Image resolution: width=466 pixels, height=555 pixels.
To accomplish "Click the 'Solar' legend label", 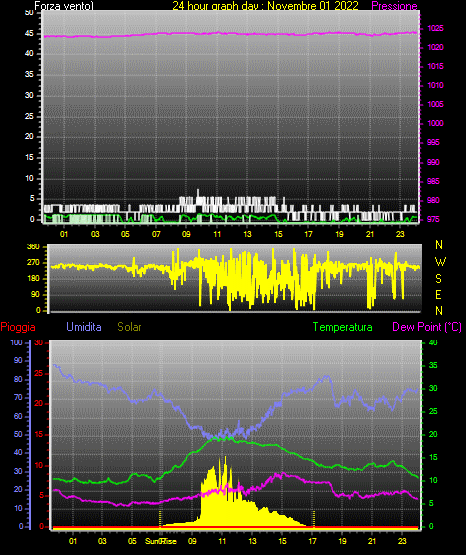I will (x=129, y=327).
